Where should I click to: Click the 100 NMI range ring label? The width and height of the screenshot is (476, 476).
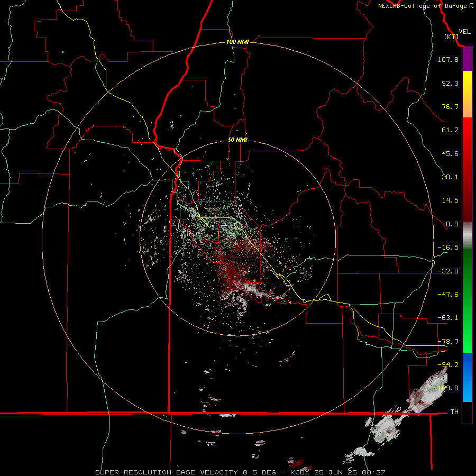pos(237,42)
